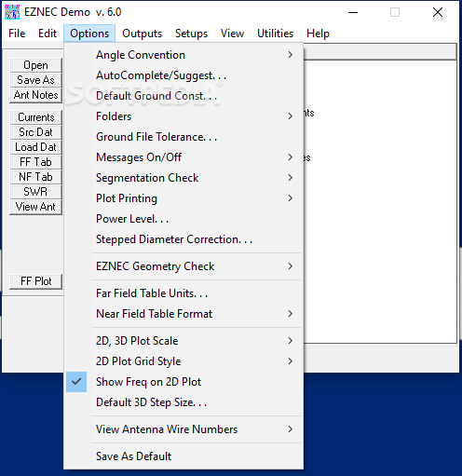
Task: Expand 2D, 3D Plot Scale submenu
Action: (x=183, y=341)
